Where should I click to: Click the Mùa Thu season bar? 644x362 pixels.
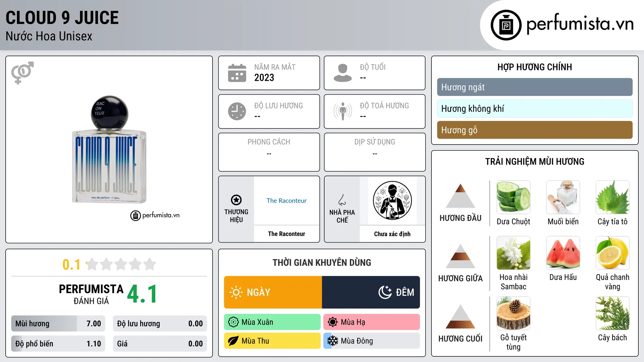pos(272,341)
